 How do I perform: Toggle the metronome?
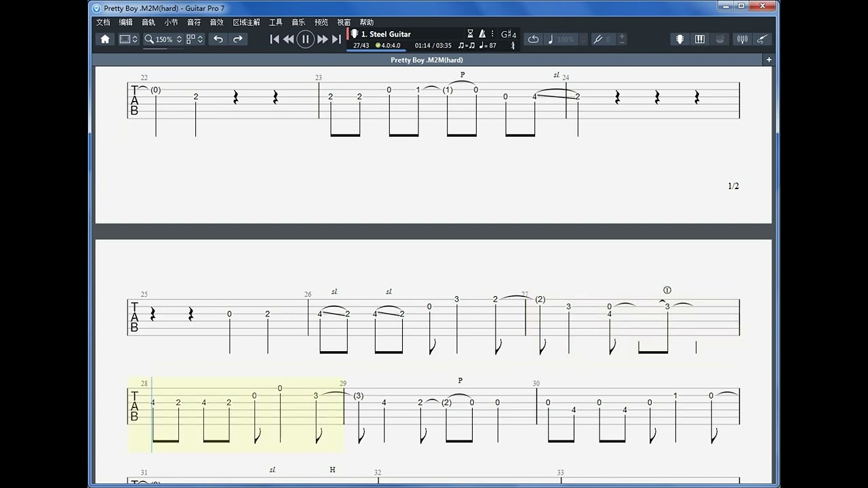click(482, 34)
